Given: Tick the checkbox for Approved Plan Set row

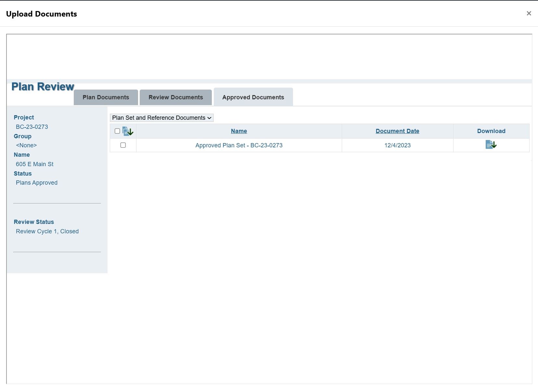Looking at the screenshot, I should tap(123, 145).
